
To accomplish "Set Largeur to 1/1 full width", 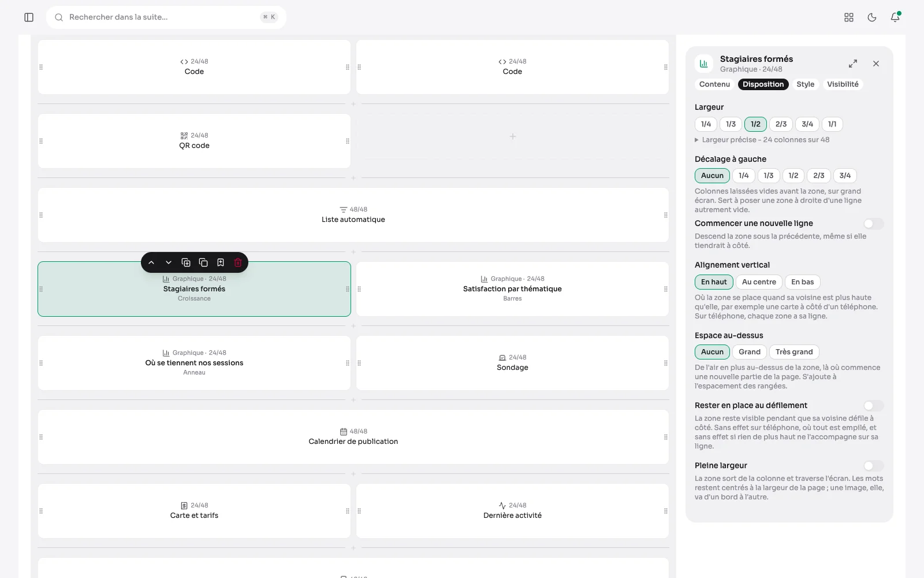I will click(832, 124).
